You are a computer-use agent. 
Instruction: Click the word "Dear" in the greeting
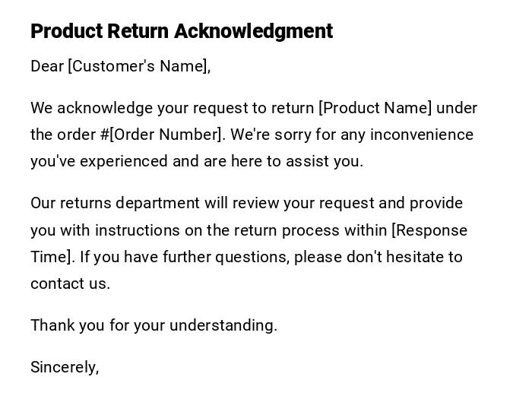coord(47,66)
